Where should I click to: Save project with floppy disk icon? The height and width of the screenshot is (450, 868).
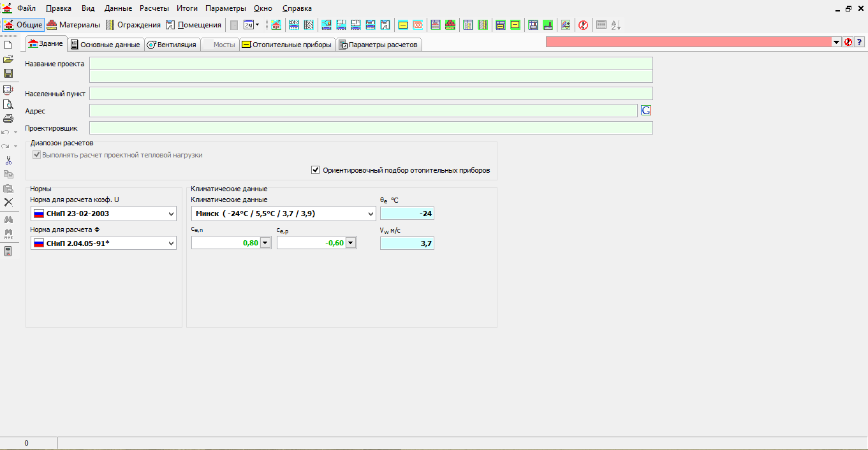tap(8, 73)
